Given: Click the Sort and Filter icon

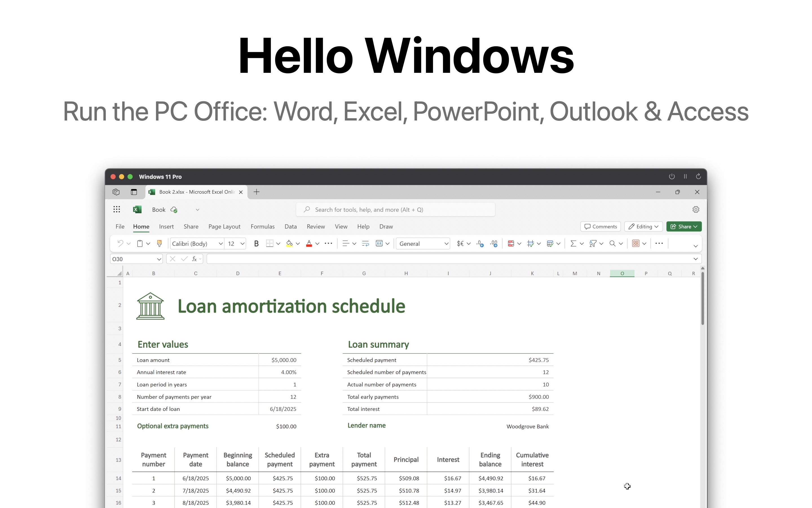Looking at the screenshot, I should [593, 244].
